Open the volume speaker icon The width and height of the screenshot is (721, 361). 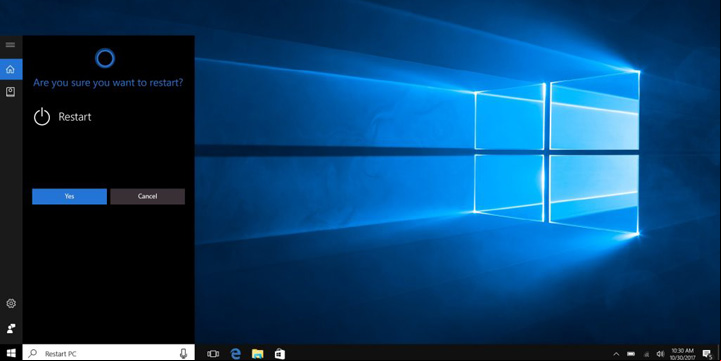coord(660,354)
